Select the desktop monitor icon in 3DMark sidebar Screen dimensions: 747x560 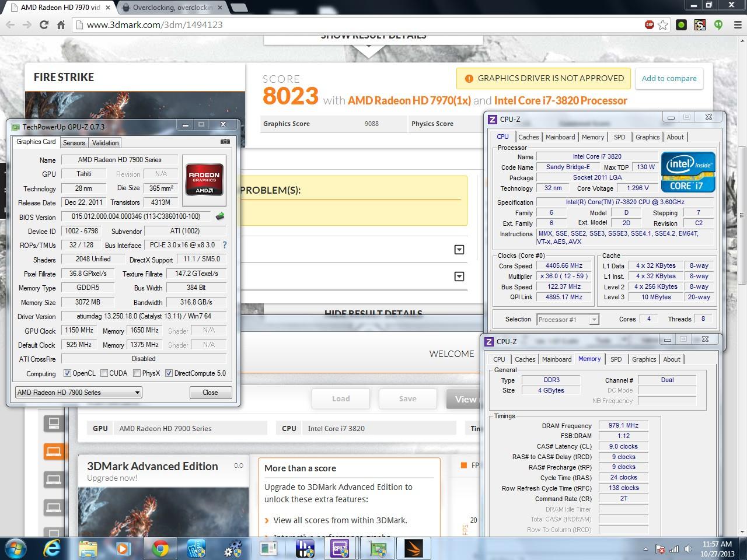click(54, 422)
